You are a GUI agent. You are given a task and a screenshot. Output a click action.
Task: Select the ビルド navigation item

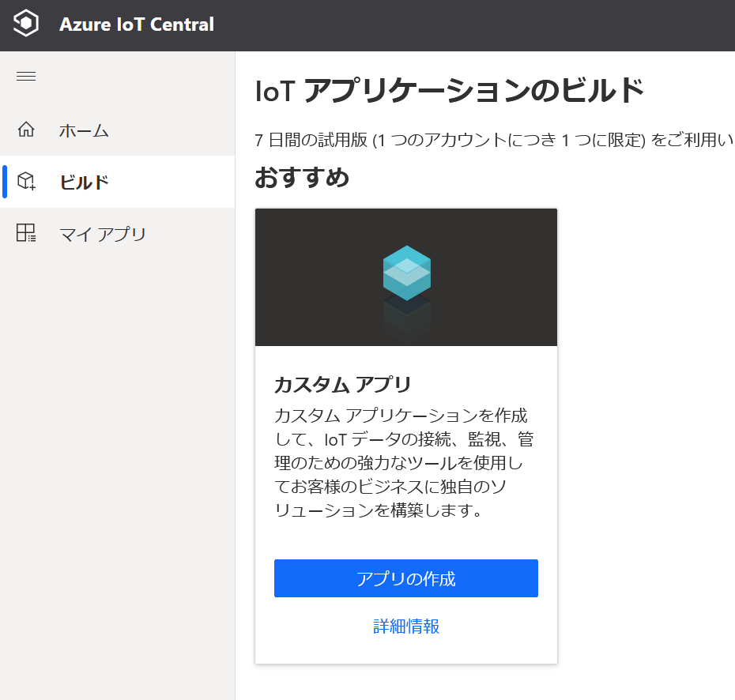117,182
